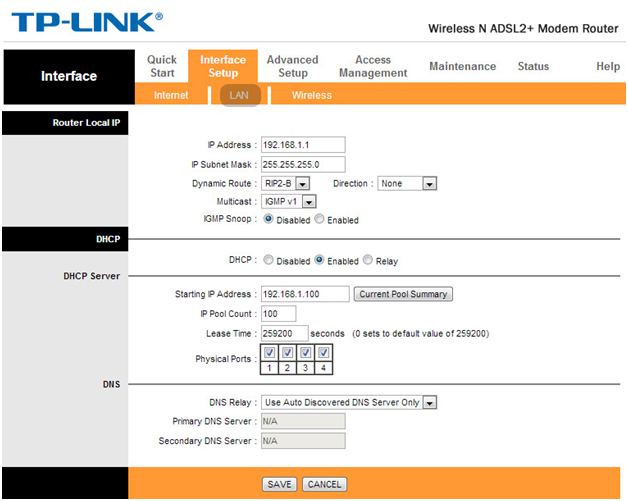Toggle Physical Port 4 checkbox
628x501 pixels.
pos(324,353)
